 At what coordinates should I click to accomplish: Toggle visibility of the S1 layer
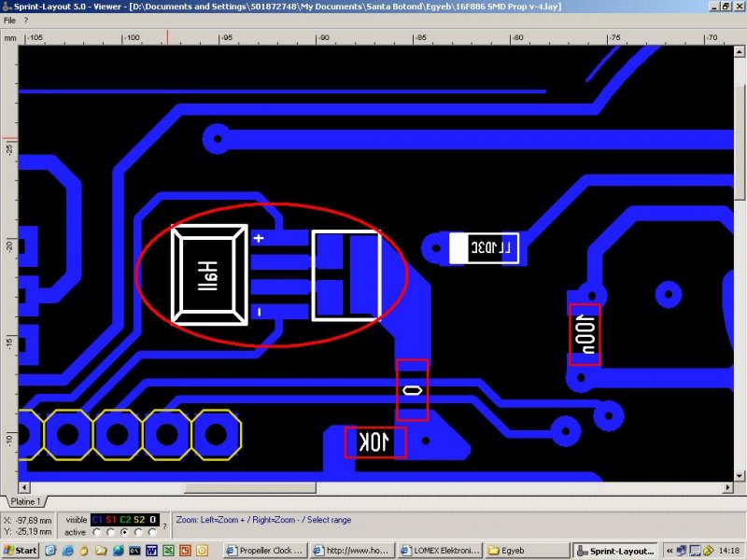pyautogui.click(x=111, y=520)
